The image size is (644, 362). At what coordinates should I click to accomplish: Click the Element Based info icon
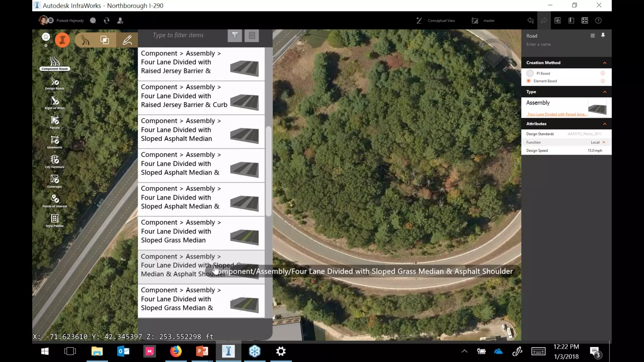point(602,81)
